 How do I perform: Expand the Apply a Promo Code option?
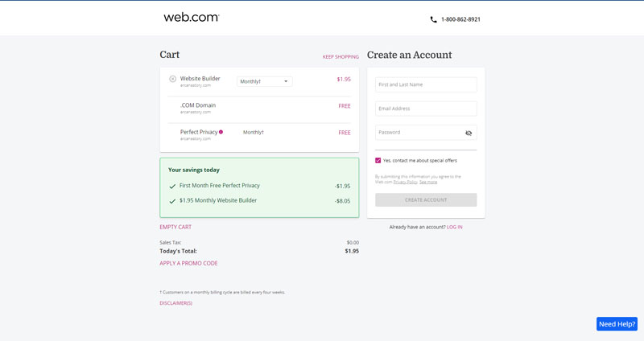click(x=188, y=264)
